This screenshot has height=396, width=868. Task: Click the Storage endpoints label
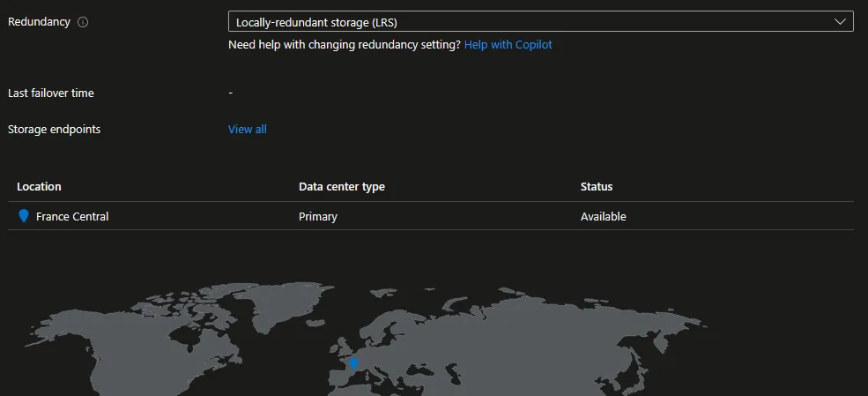[55, 129]
